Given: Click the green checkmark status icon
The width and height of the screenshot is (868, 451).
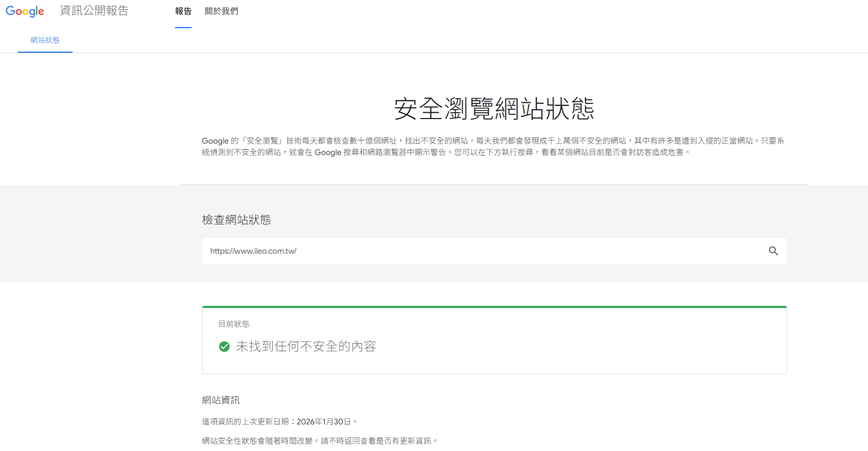Looking at the screenshot, I should point(225,347).
